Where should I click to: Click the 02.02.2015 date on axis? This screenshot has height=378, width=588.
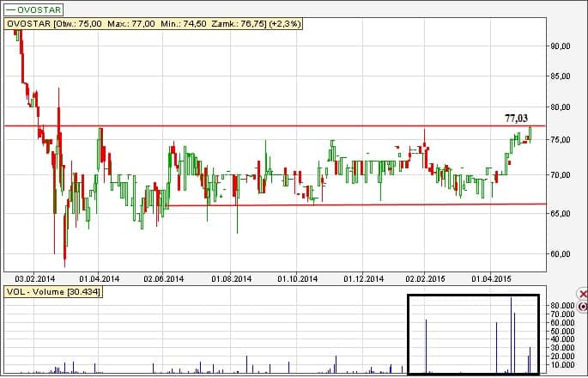click(427, 278)
